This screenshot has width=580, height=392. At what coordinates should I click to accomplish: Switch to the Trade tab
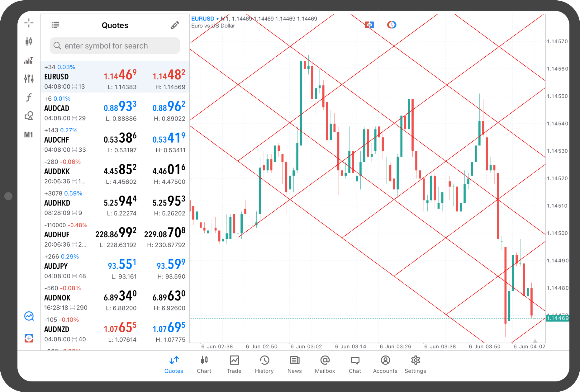[x=234, y=365]
